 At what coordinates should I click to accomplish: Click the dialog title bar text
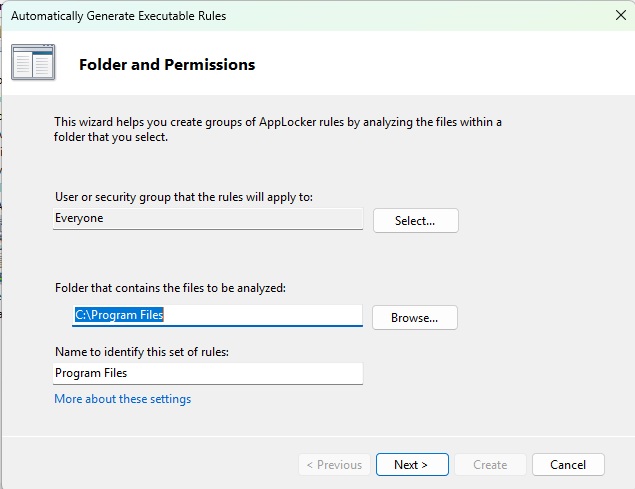point(118,16)
